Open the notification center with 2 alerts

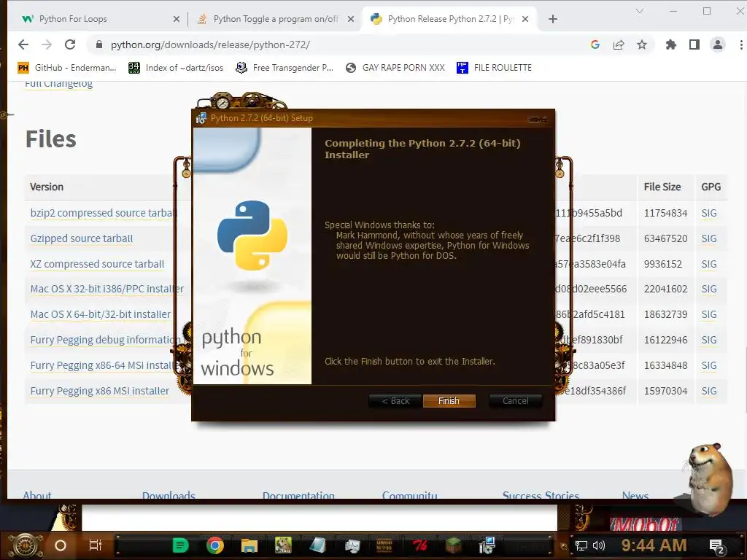(x=717, y=546)
